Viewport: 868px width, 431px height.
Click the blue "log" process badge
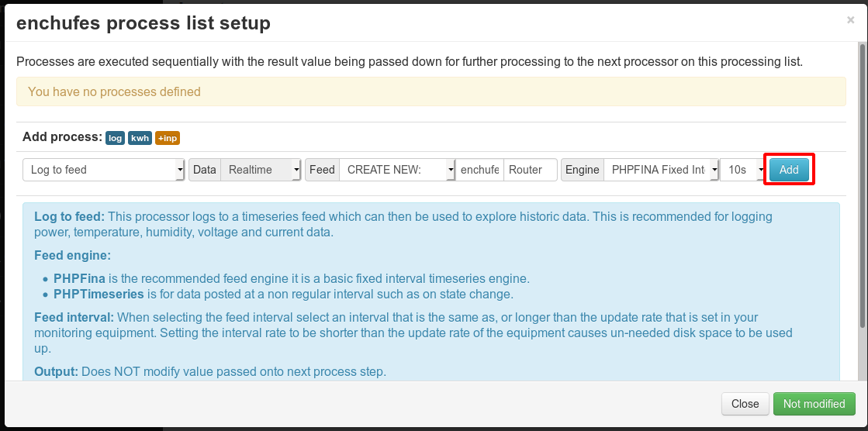click(116, 138)
